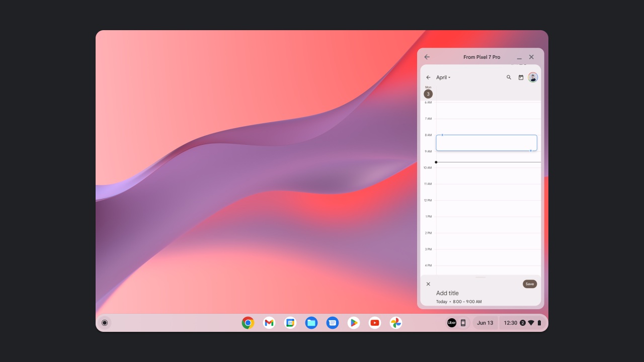644x362 pixels.
Task: Save the new calendar event
Action: pos(529,284)
